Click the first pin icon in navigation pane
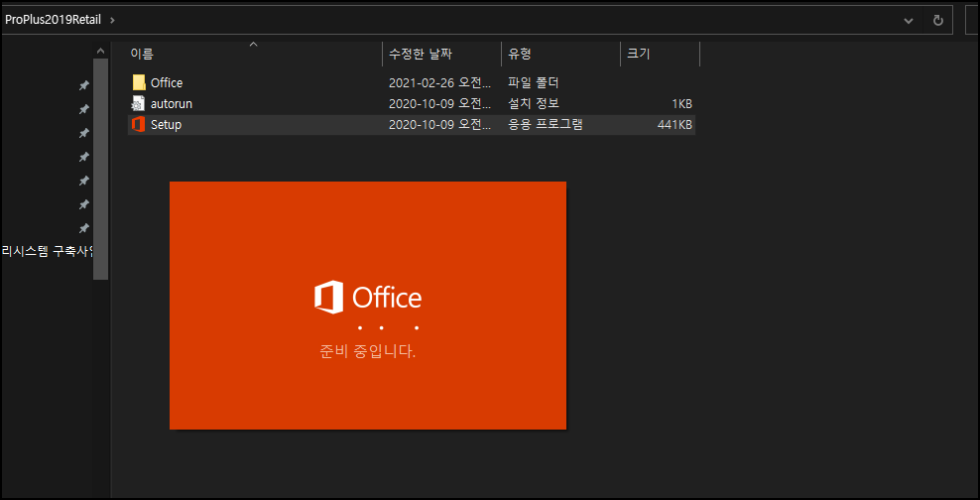The height and width of the screenshot is (500, 980). [x=83, y=85]
